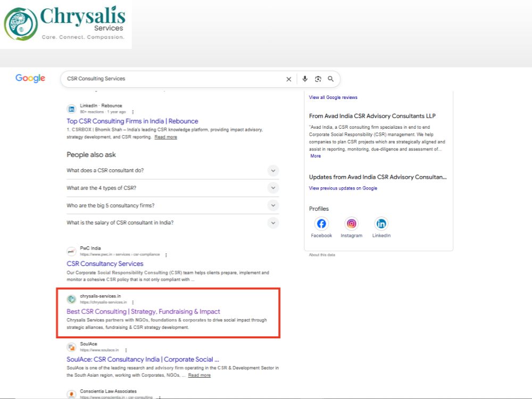532x399 pixels.
Task: Click 'View all Google reviews' link
Action: pyautogui.click(x=333, y=97)
